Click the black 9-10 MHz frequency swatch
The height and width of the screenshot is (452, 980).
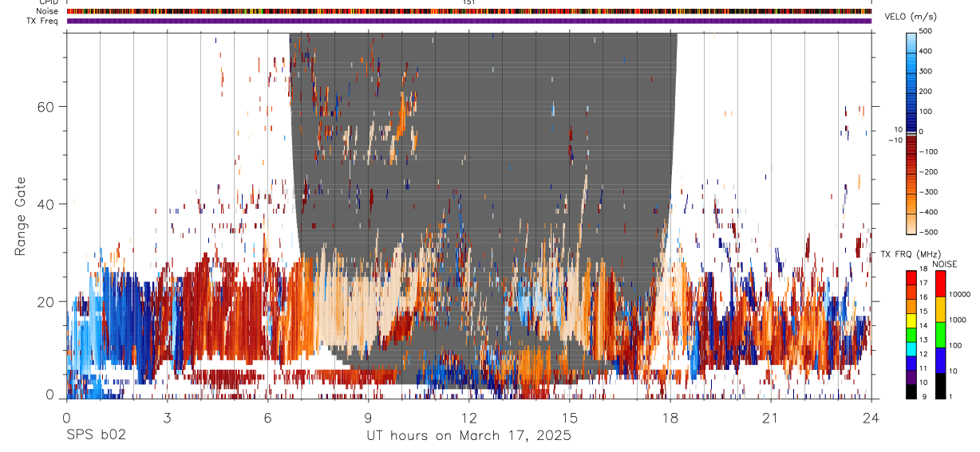pyautogui.click(x=911, y=391)
